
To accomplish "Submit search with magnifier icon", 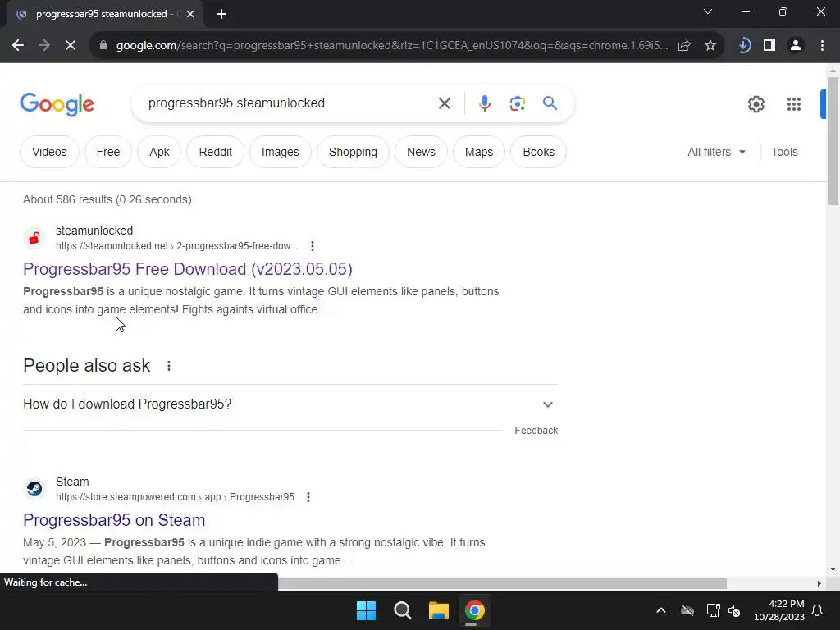I will (x=550, y=103).
